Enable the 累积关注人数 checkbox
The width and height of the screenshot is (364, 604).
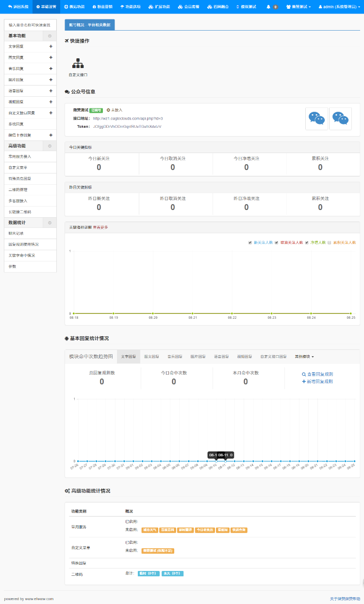tap(329, 242)
